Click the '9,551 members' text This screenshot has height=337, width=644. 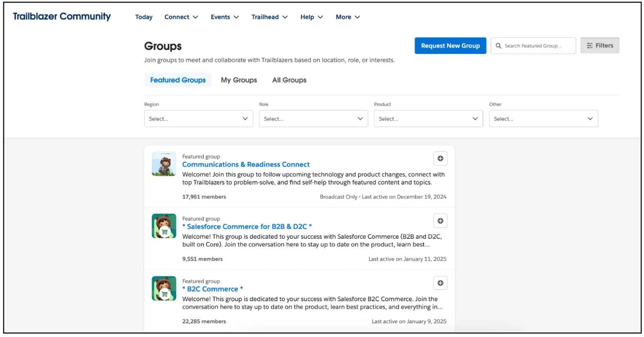[202, 259]
